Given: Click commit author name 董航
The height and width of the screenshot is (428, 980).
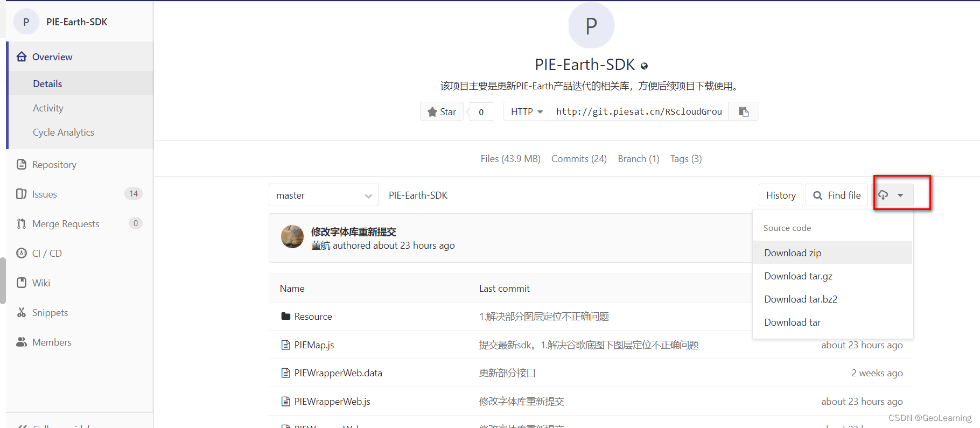Looking at the screenshot, I should [320, 245].
